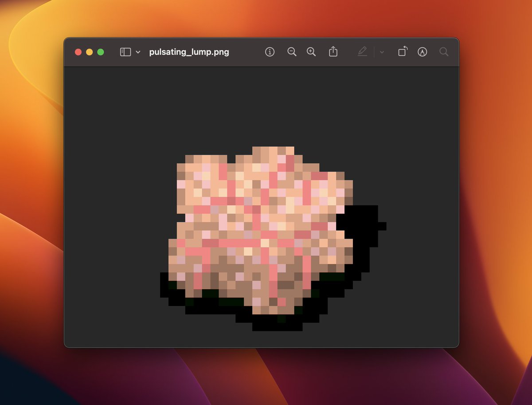
Task: Expand the sidebar view options chevron
Action: click(138, 52)
